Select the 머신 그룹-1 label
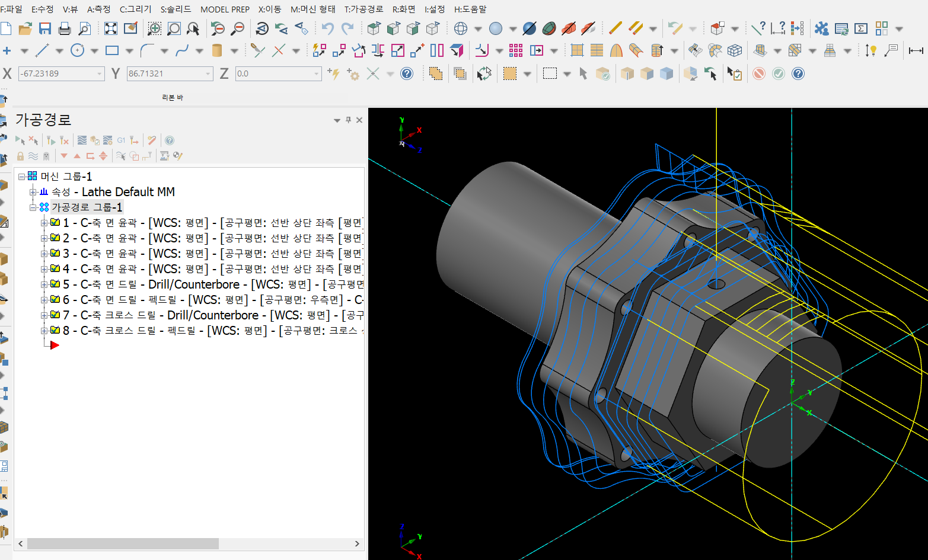The height and width of the screenshot is (560, 928). click(66, 177)
